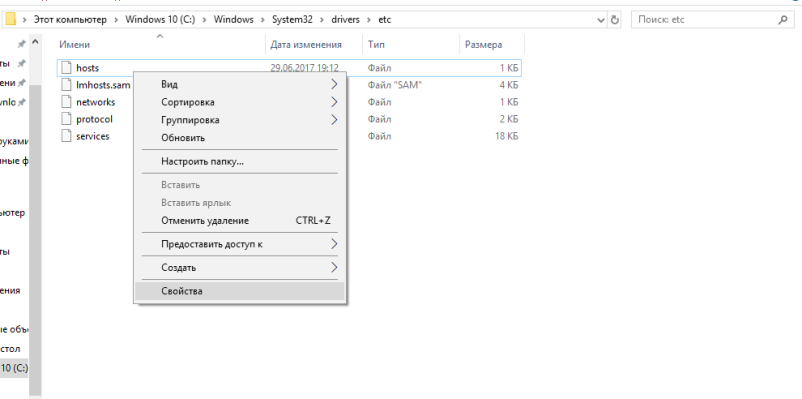Expand chevron after drivers breadcrumb
Image resolution: width=802 pixels, height=399 pixels.
click(369, 20)
